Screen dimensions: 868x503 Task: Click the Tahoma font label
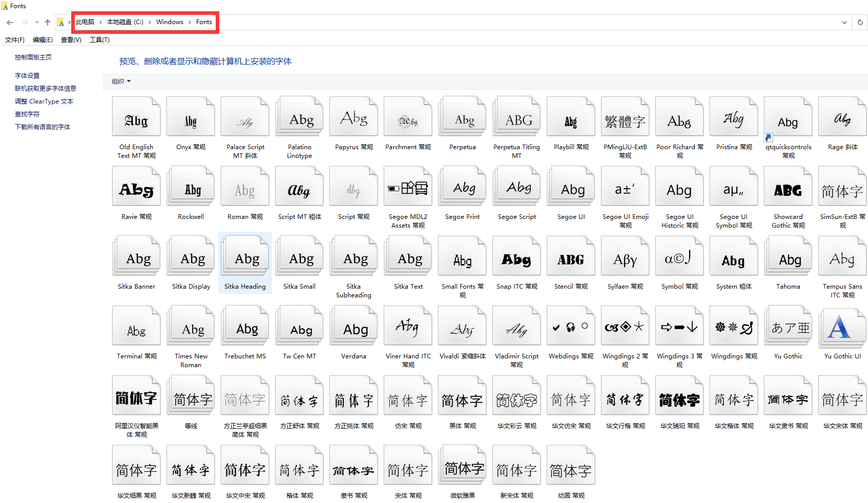coord(788,287)
